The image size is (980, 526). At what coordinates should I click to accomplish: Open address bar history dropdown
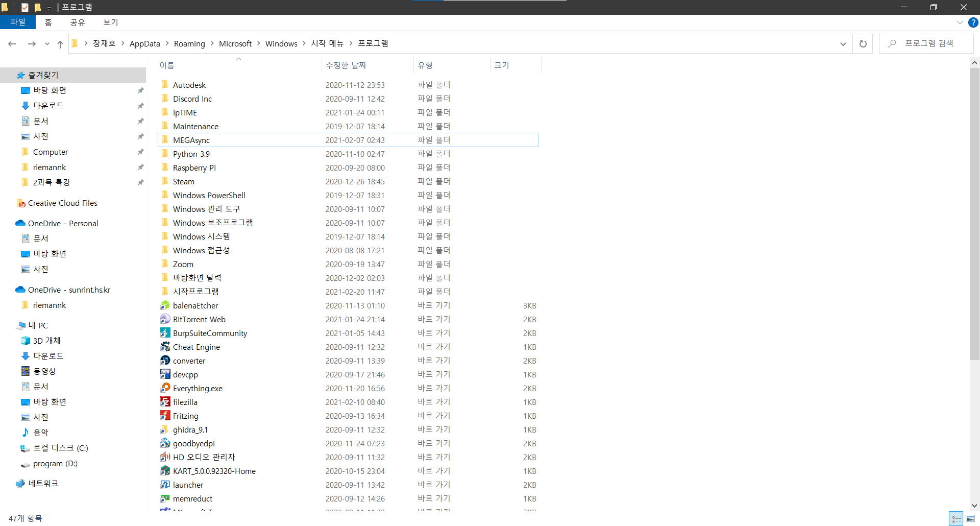(x=843, y=44)
